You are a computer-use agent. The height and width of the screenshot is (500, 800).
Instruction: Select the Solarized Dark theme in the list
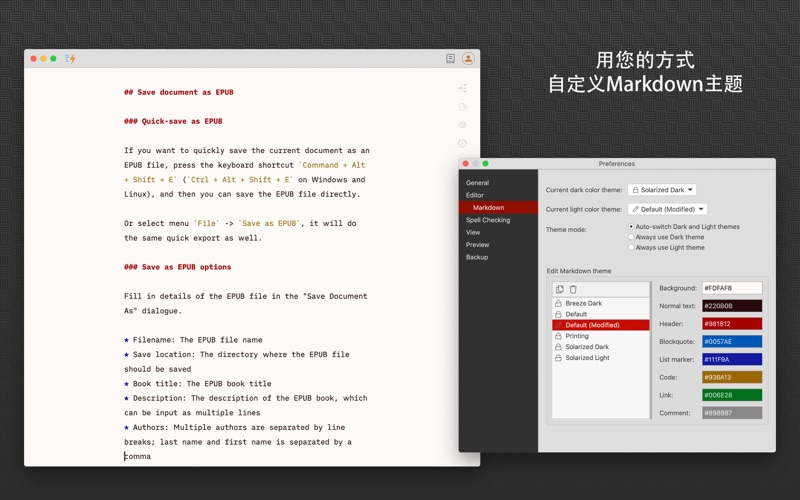[x=587, y=347]
